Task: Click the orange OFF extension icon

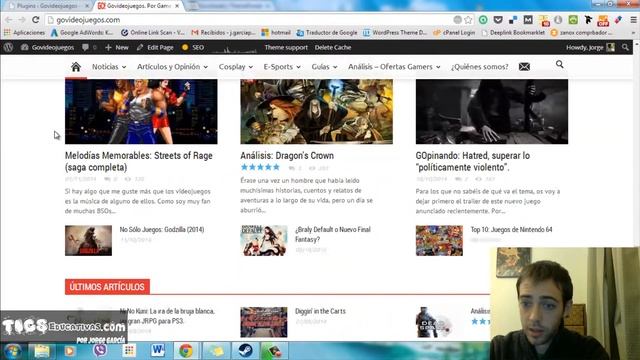Action: pos(603,20)
